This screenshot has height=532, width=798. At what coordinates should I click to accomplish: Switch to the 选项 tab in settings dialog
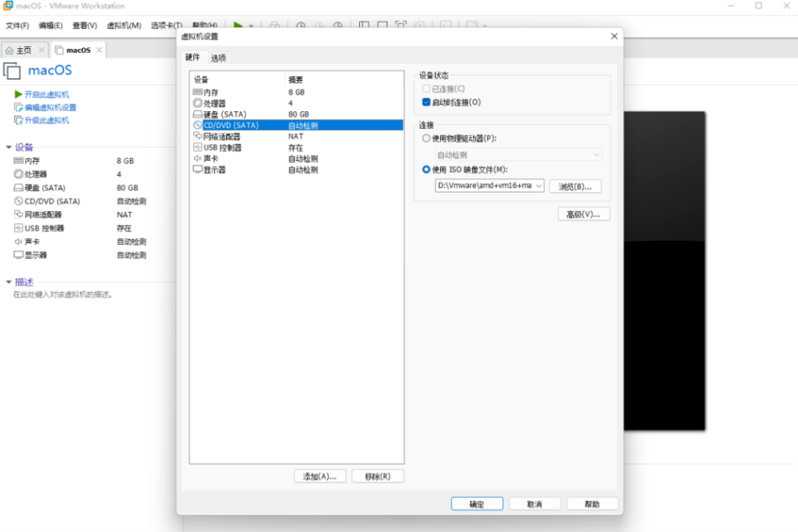click(x=218, y=58)
